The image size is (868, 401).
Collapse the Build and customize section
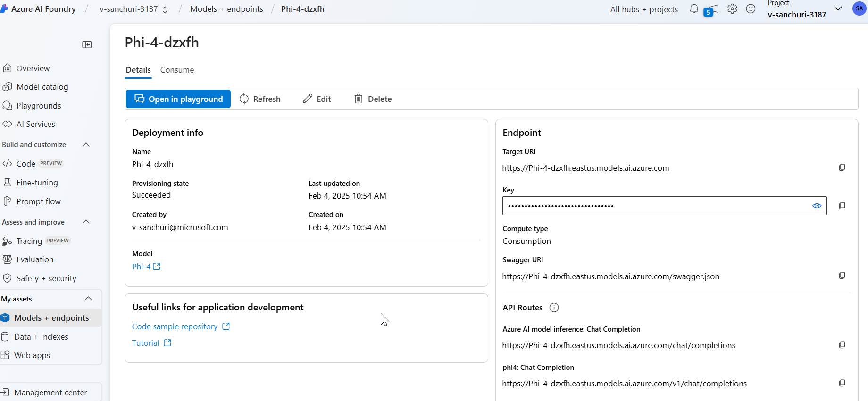click(x=86, y=145)
